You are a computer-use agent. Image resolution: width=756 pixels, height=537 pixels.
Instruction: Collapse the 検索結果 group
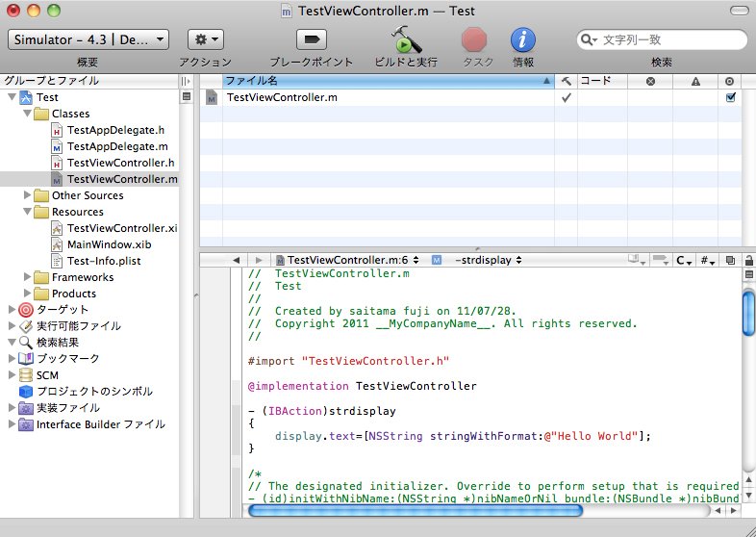point(13,342)
